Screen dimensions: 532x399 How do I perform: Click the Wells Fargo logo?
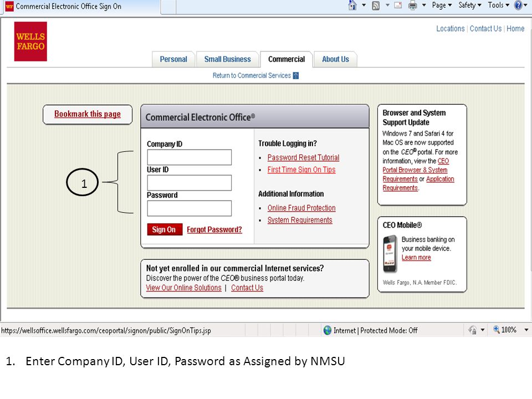[30, 42]
